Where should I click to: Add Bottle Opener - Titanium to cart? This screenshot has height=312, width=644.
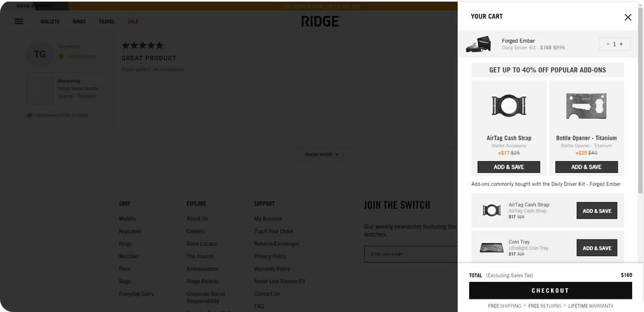tap(586, 167)
